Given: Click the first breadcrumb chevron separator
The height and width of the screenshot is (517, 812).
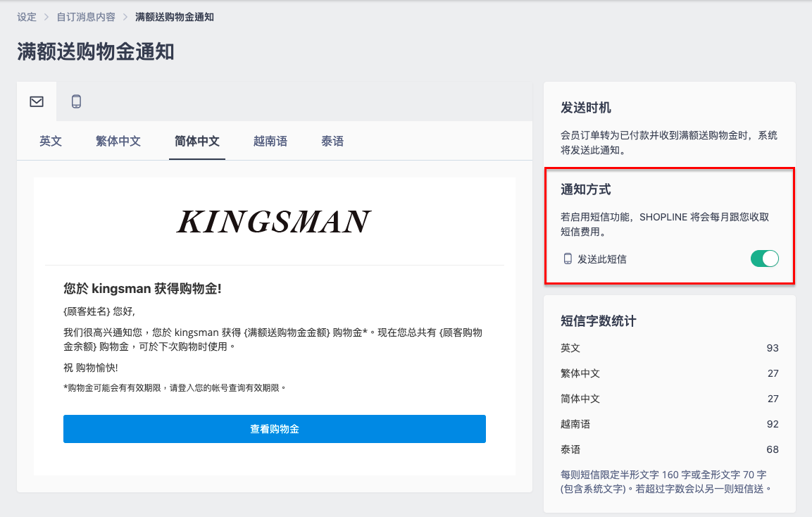Looking at the screenshot, I should coord(46,17).
